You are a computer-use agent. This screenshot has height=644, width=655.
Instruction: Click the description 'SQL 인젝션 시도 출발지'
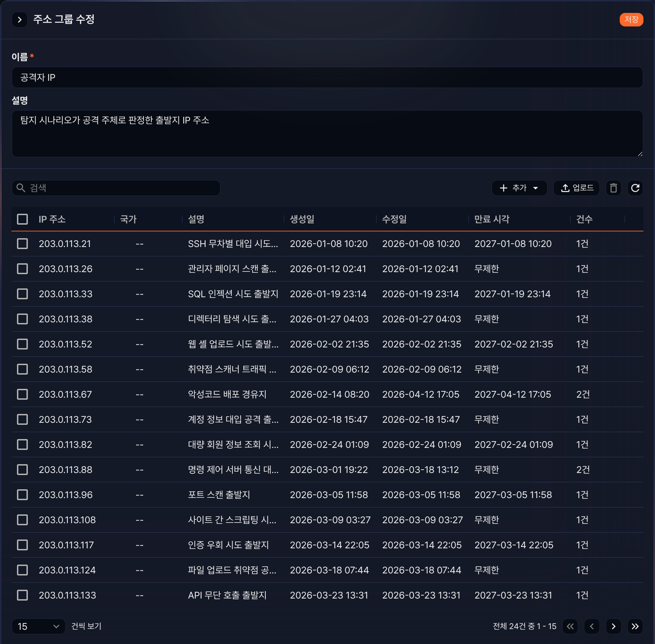(x=233, y=294)
